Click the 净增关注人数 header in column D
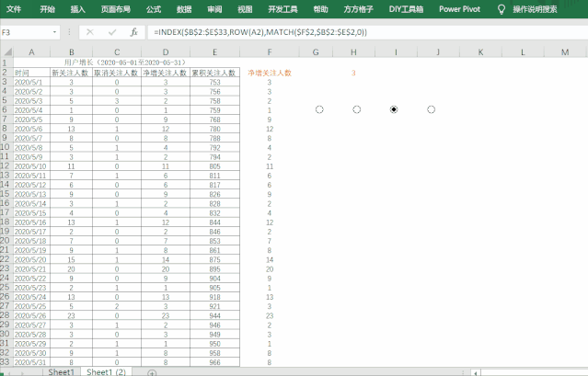 [x=166, y=73]
